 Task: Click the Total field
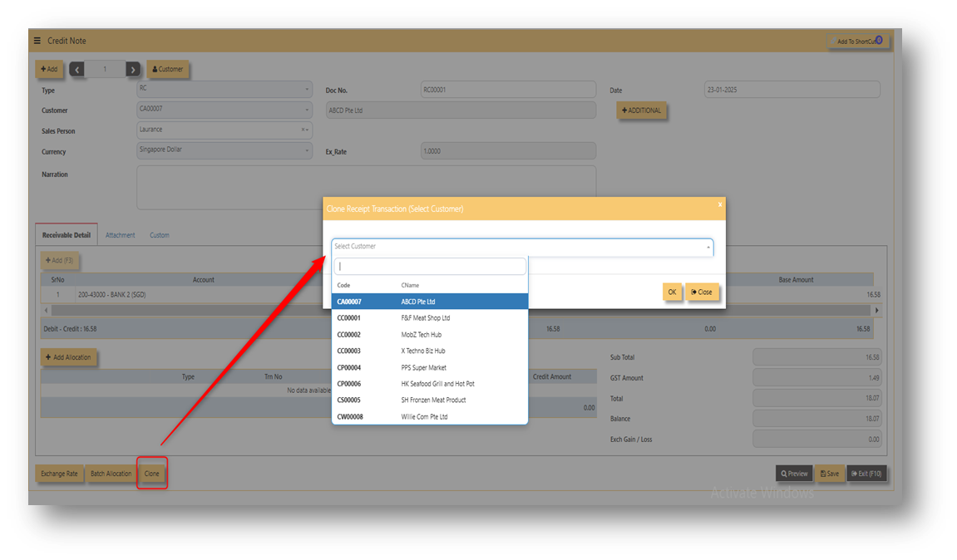point(816,398)
